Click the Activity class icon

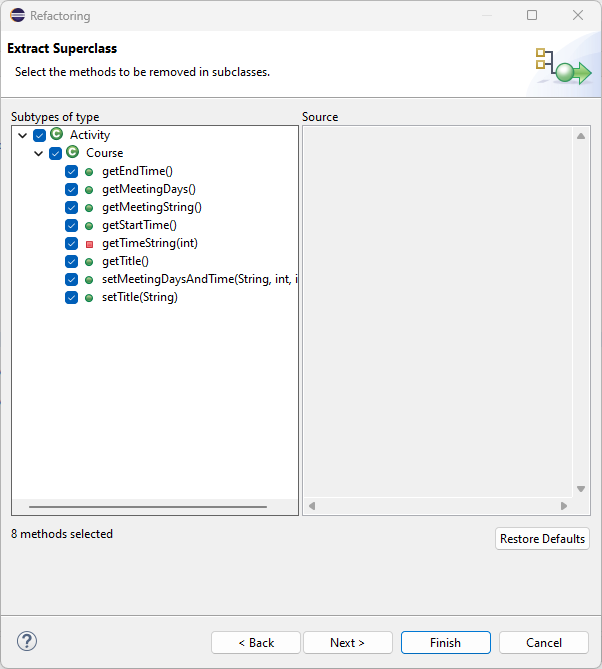pos(56,134)
